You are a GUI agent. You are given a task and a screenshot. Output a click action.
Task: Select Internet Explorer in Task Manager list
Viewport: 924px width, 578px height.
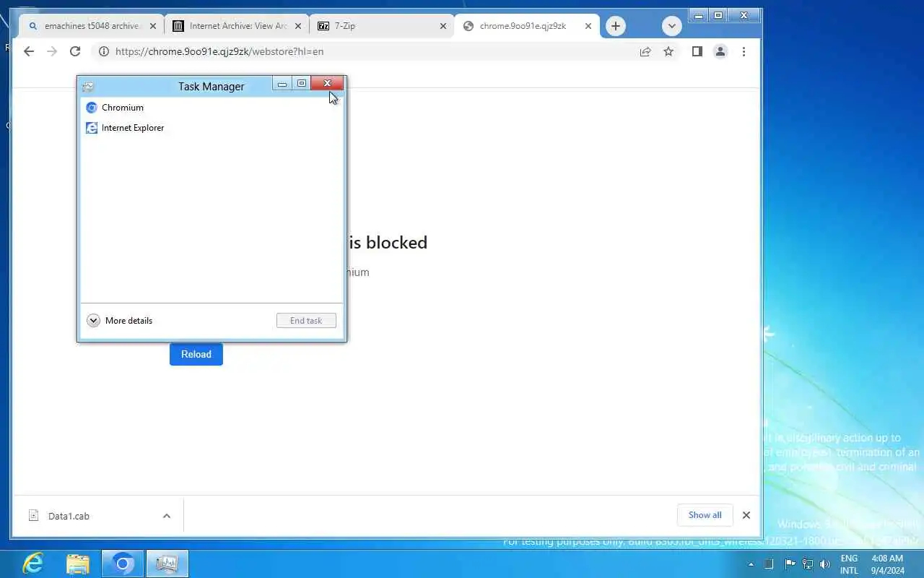click(x=212, y=128)
